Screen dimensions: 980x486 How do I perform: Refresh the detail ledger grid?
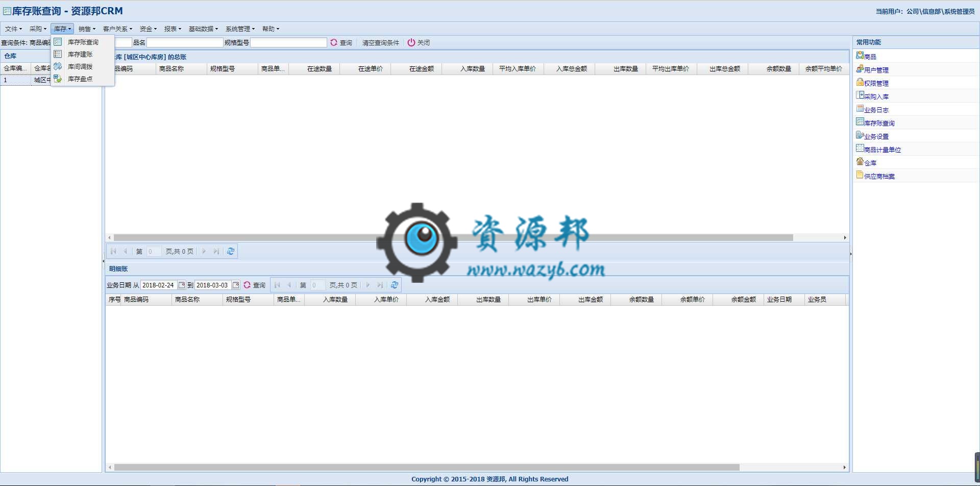(x=395, y=285)
